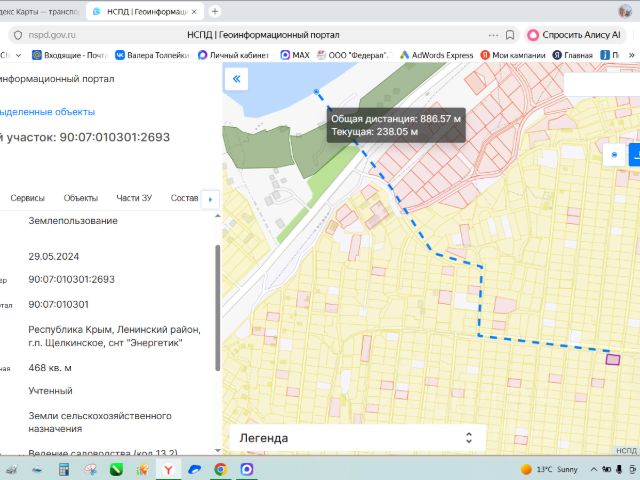640x480 pixels.
Task: Open the Входящие - Почта bookmark
Action: point(69,55)
